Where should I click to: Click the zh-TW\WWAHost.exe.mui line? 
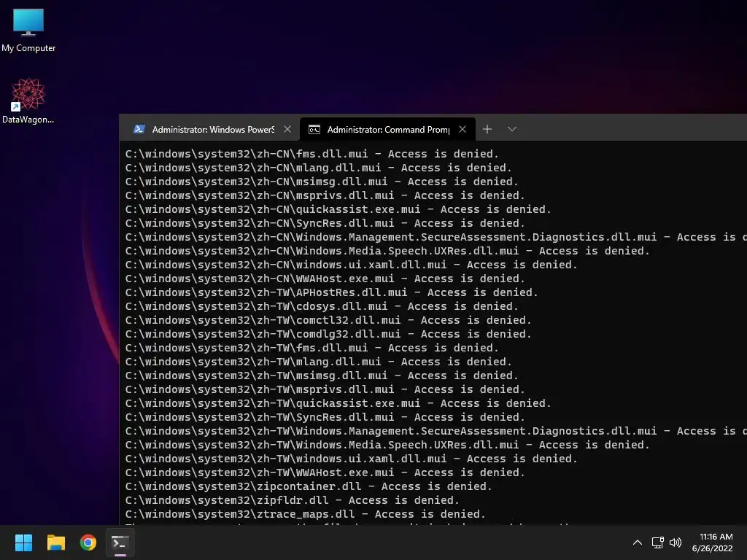325,472
